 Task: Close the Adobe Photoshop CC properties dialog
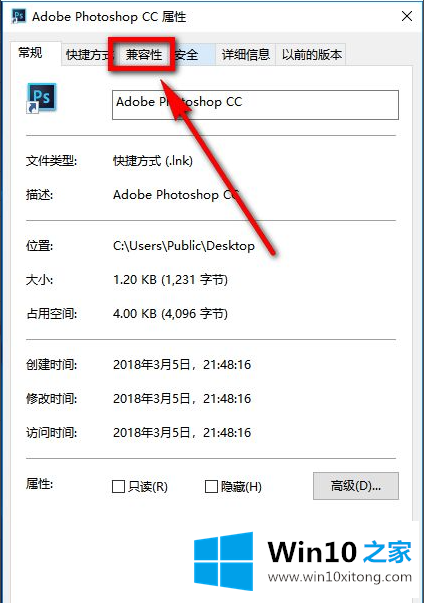[x=407, y=16]
